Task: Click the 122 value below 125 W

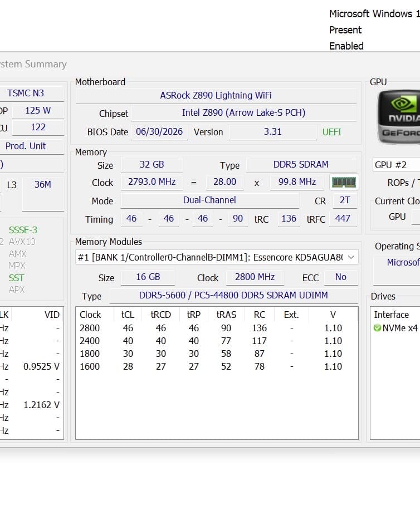Action: pyautogui.click(x=38, y=127)
